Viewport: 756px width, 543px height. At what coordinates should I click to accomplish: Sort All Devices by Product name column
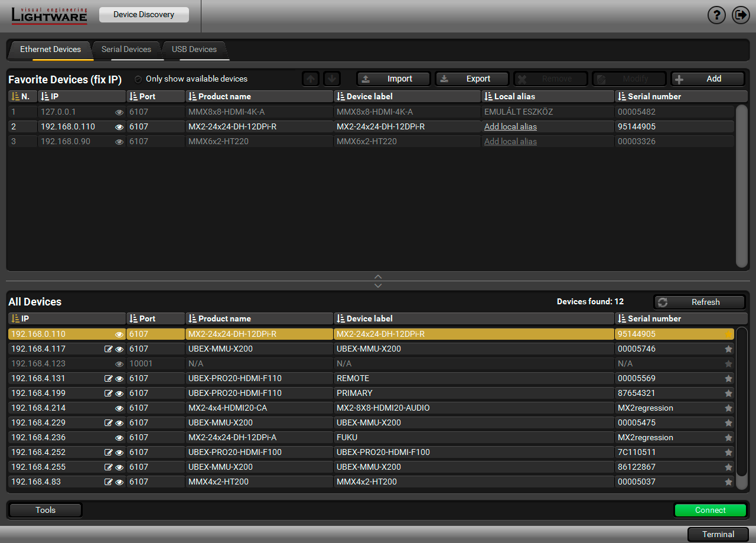coord(260,318)
